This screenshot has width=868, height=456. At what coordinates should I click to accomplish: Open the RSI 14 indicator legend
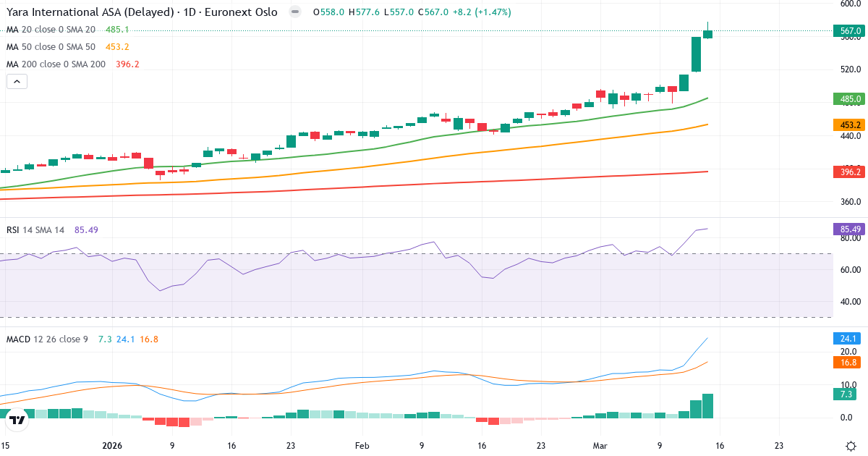pyautogui.click(x=35, y=230)
